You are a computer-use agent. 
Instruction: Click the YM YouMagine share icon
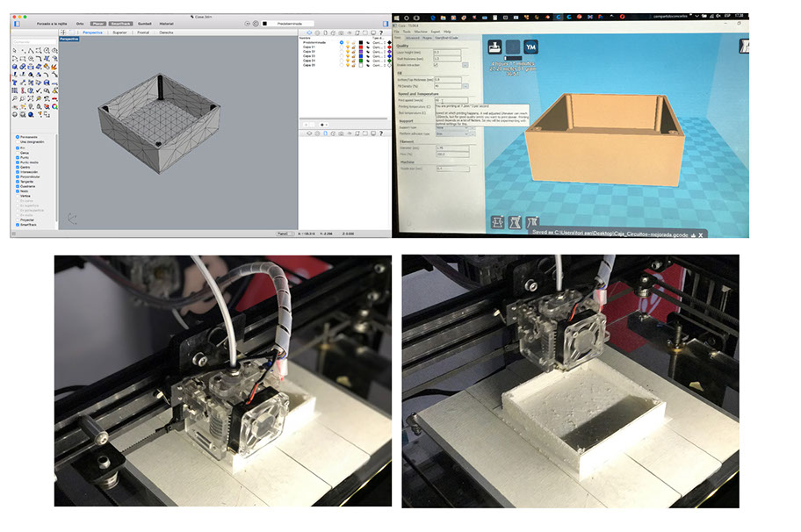531,47
